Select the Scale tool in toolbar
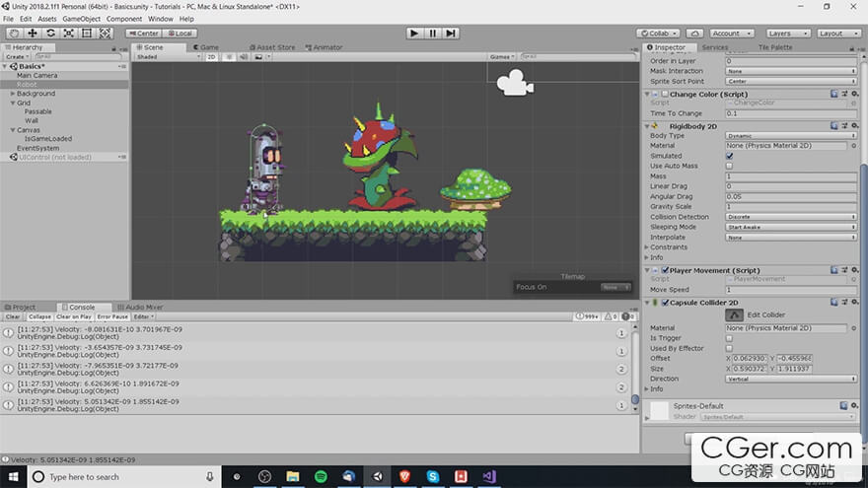The height and width of the screenshot is (488, 868). [x=69, y=34]
